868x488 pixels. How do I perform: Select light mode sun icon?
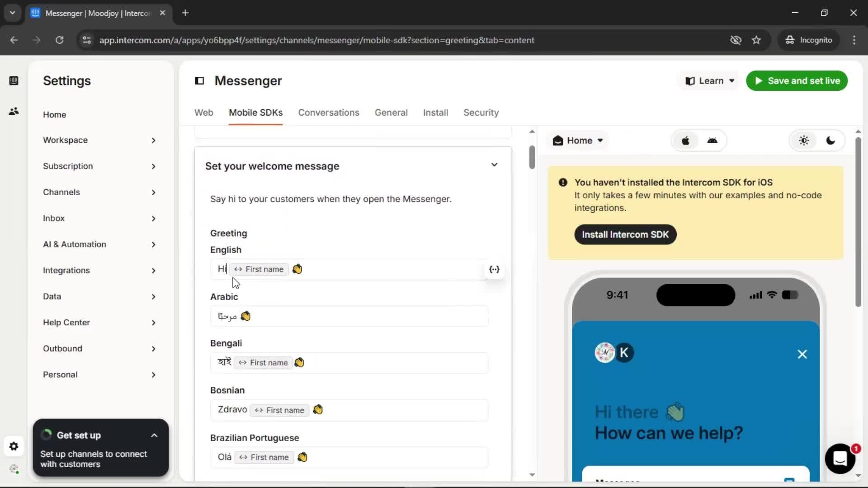pos(804,141)
